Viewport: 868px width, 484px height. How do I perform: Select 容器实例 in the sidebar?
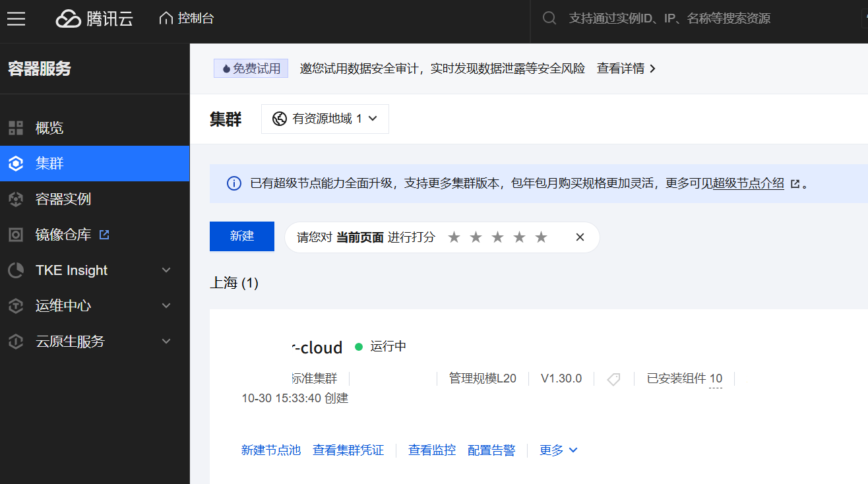94,199
